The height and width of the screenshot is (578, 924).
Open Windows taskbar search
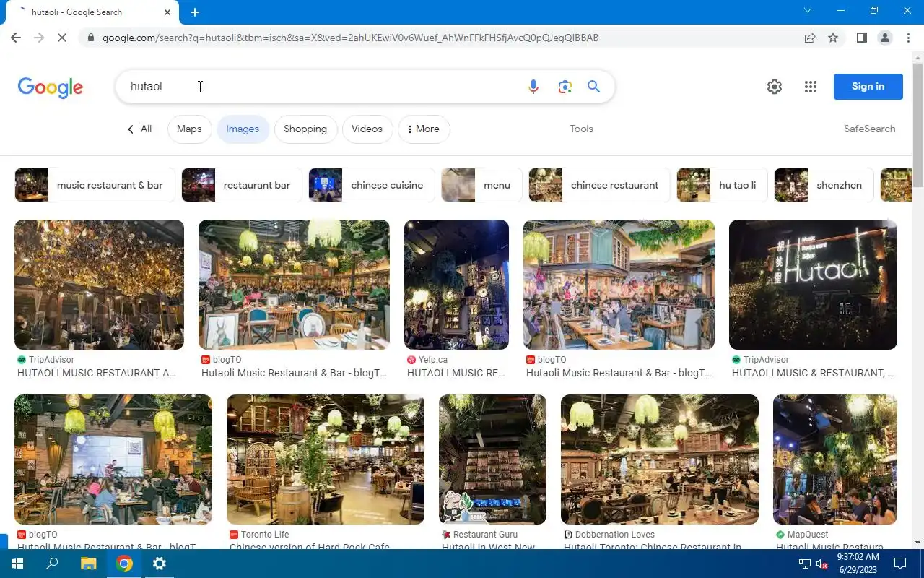[x=52, y=564]
